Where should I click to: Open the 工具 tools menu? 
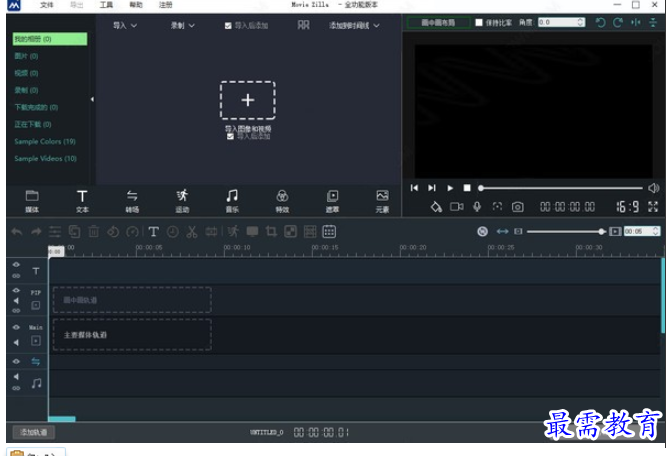[x=106, y=5]
